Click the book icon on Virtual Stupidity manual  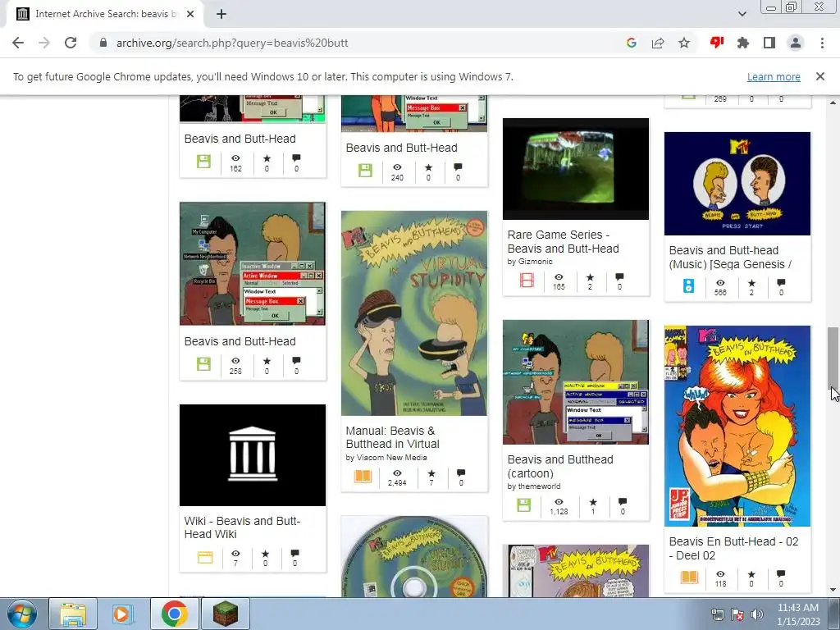(363, 476)
